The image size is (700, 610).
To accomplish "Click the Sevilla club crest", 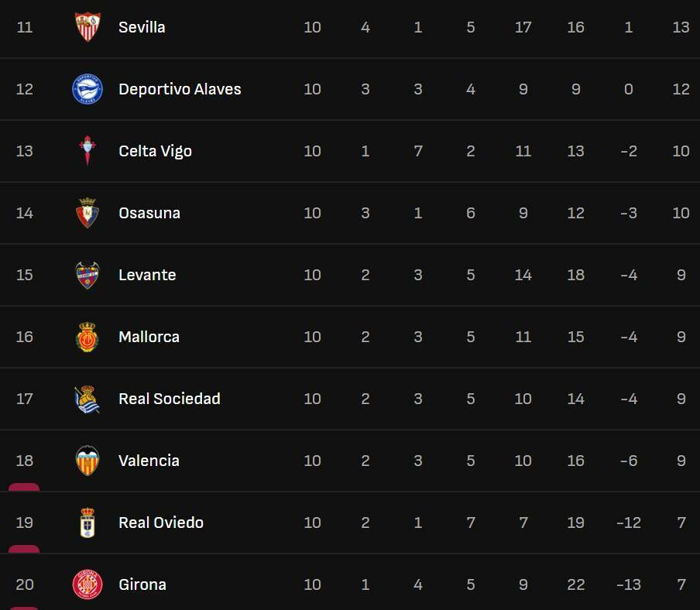I will [87, 27].
